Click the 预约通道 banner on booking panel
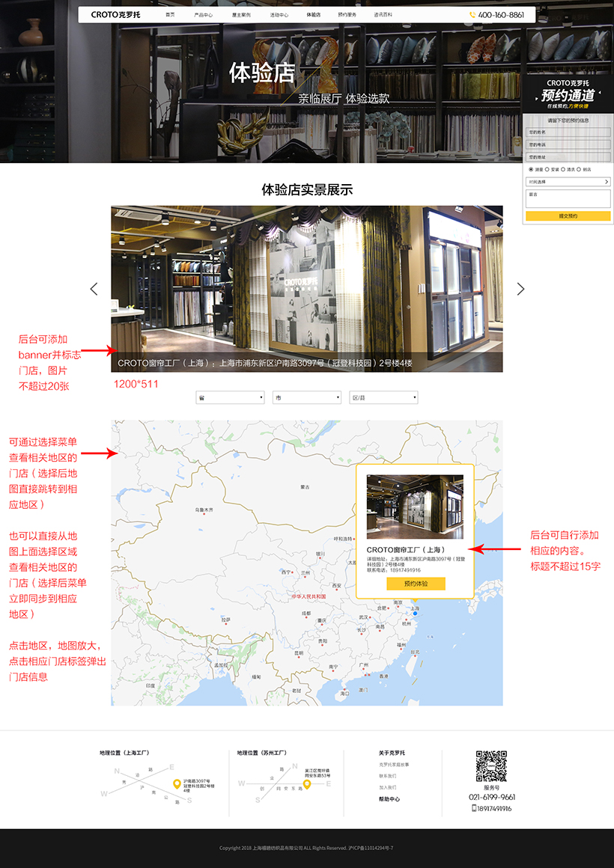Viewport: 614px width, 868px height. [x=568, y=95]
